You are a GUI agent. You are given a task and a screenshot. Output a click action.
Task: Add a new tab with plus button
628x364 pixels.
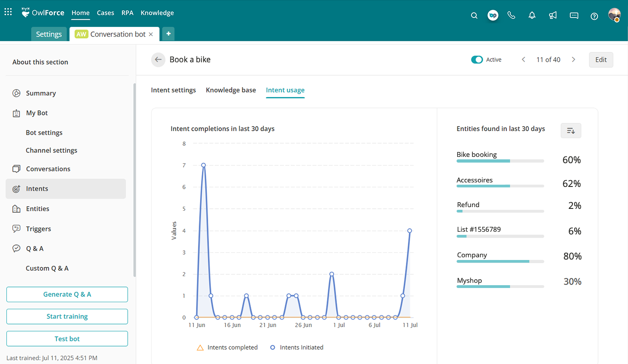tap(168, 34)
